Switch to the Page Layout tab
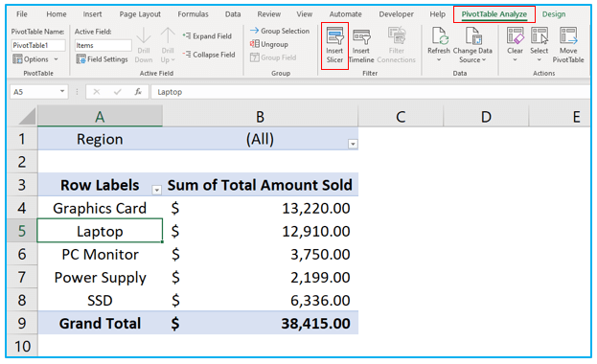This screenshot has height=364, width=597. (140, 14)
